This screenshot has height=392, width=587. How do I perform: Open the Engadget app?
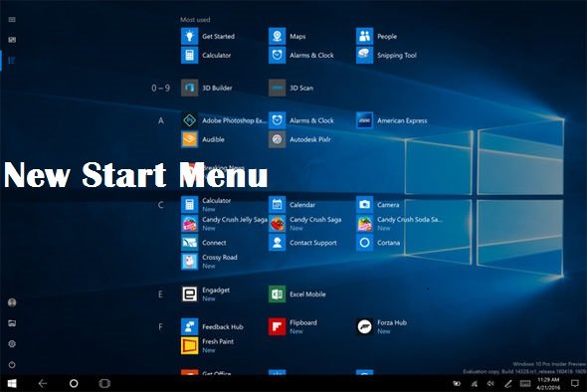(206, 294)
